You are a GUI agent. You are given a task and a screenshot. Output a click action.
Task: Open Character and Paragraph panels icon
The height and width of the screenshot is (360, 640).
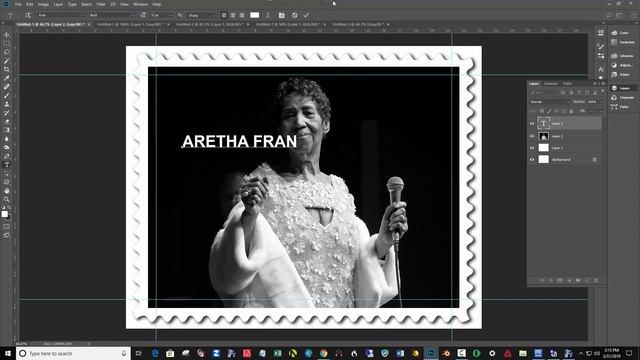pyautogui.click(x=282, y=15)
